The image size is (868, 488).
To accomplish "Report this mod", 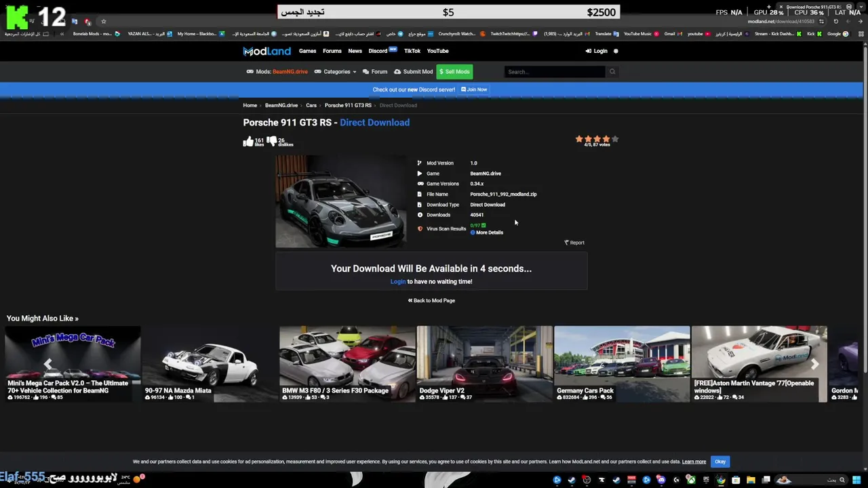I will point(574,243).
